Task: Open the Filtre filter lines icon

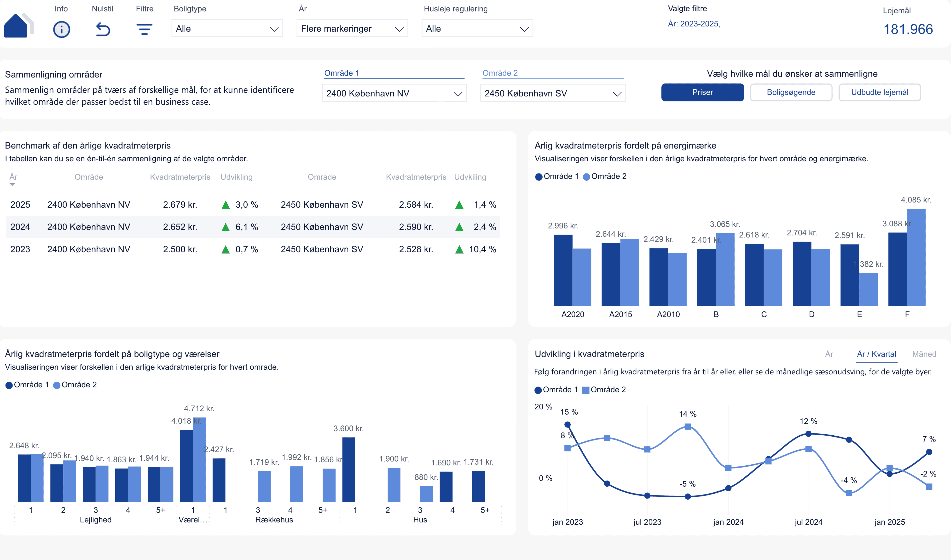Action: pos(144,29)
